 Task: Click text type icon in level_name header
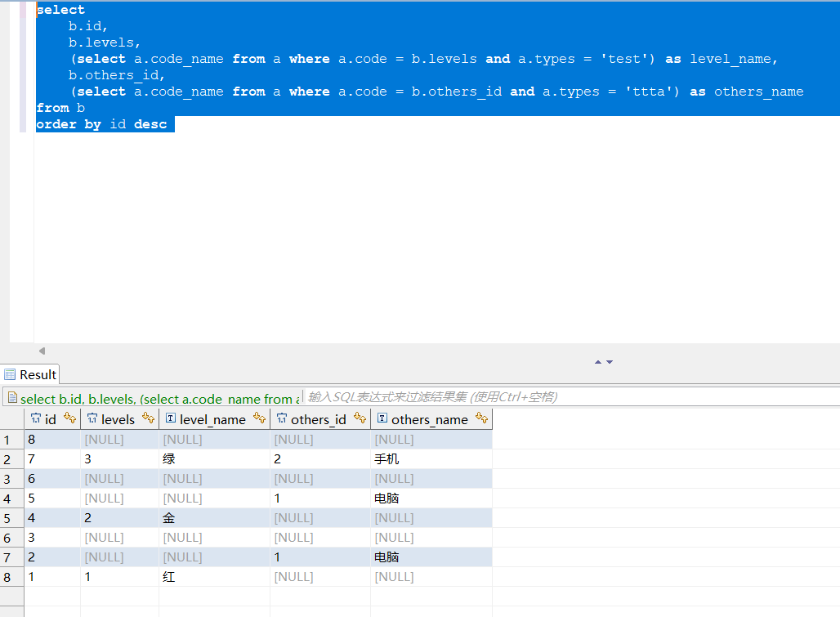tap(170, 418)
